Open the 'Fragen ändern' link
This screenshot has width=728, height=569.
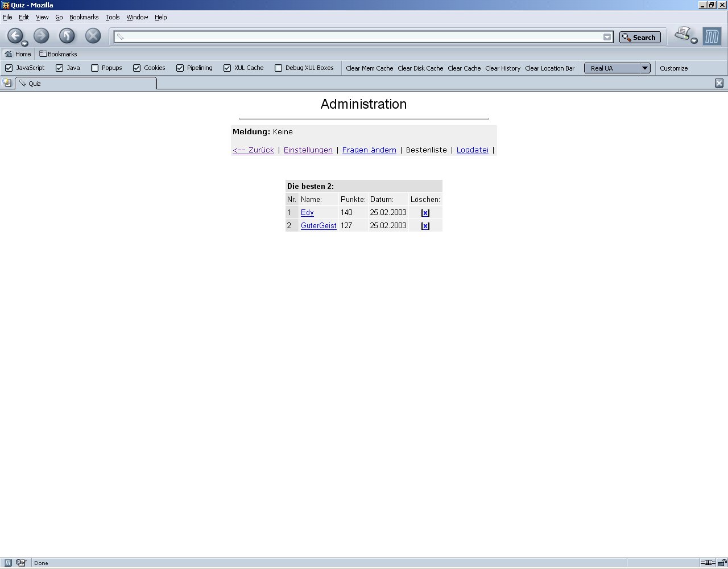[369, 150]
